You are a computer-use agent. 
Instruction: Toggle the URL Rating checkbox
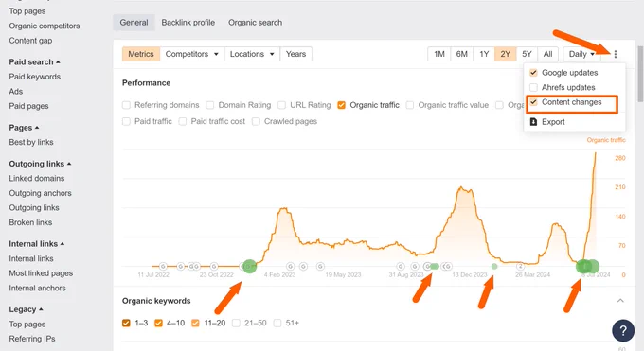281,105
